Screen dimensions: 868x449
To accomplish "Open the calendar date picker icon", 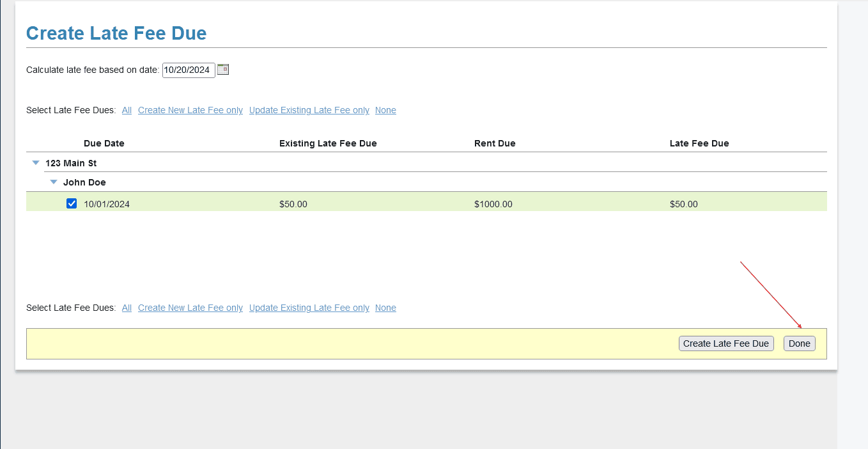I will (x=222, y=70).
